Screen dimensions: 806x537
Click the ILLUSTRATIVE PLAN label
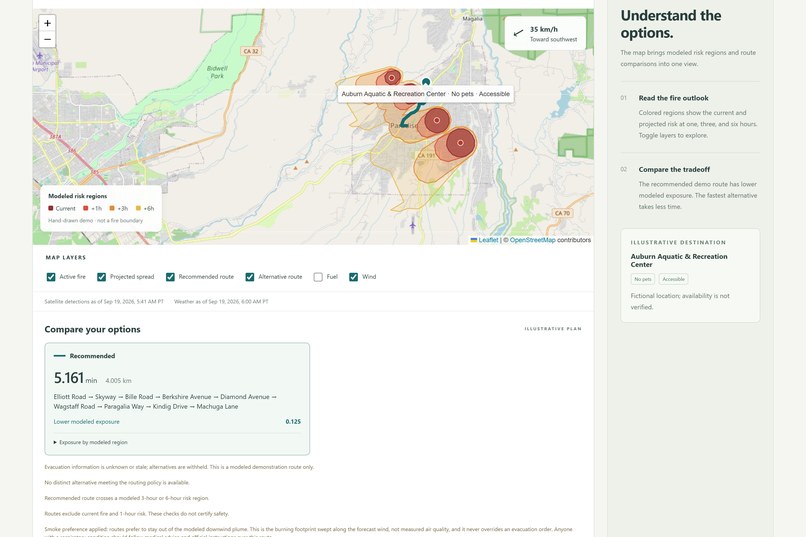click(x=553, y=329)
